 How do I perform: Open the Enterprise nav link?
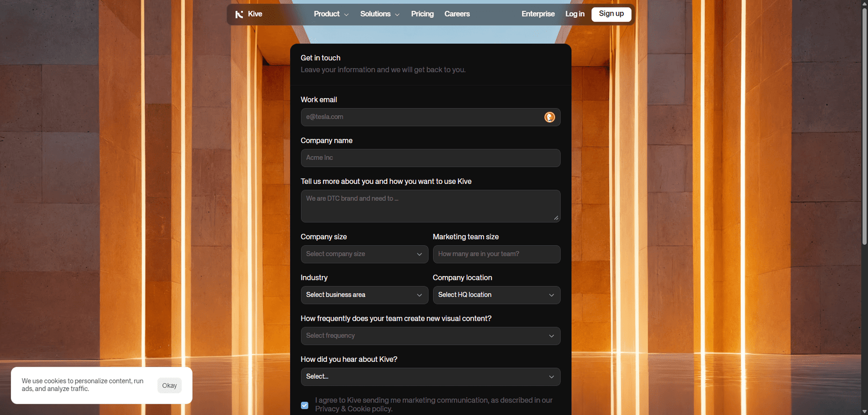(x=538, y=14)
